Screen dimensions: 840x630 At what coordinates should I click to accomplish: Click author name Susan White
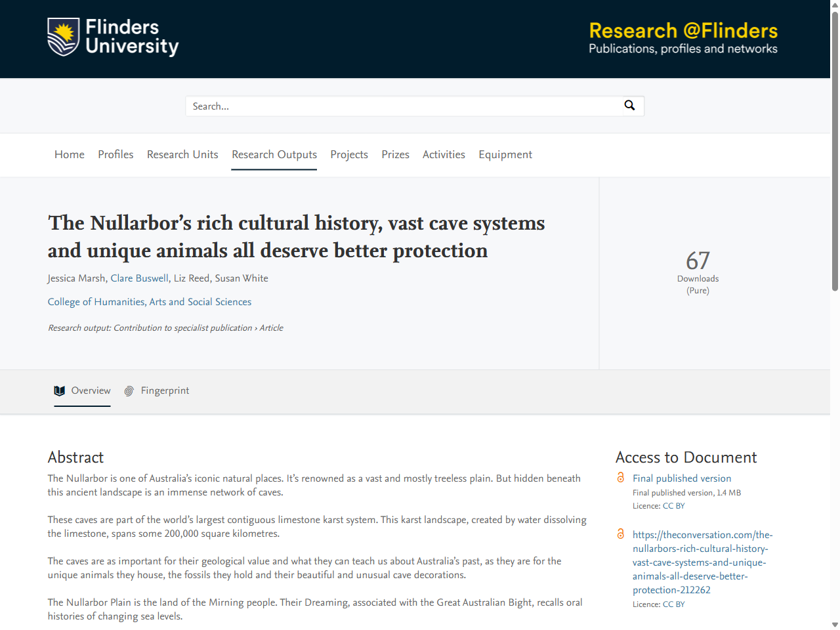pyautogui.click(x=241, y=278)
